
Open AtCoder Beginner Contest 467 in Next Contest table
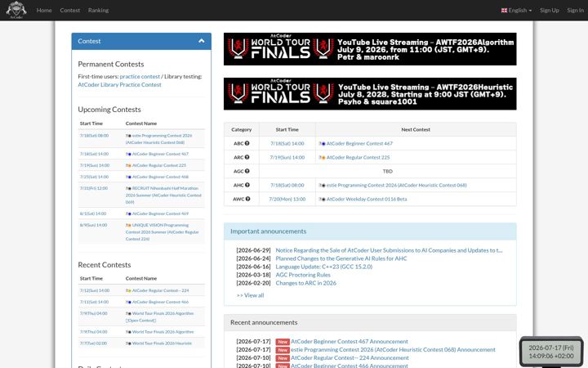(x=359, y=143)
